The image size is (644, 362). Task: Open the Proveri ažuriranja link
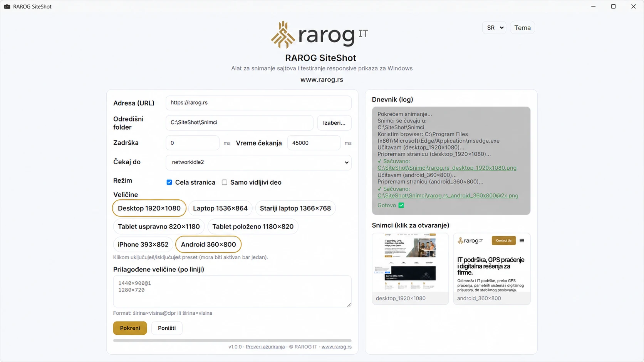[265, 347]
